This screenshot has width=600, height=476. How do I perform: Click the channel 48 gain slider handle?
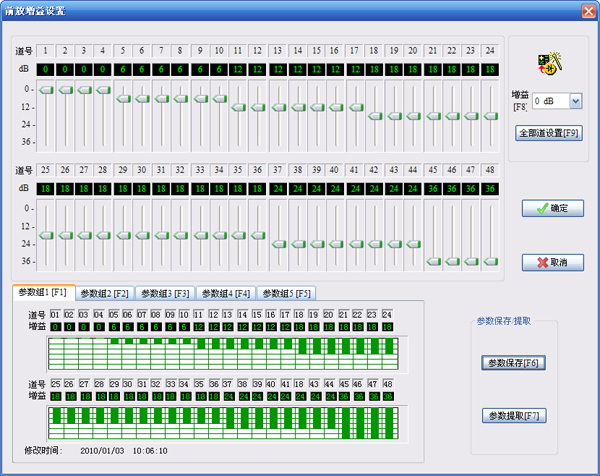tap(489, 261)
